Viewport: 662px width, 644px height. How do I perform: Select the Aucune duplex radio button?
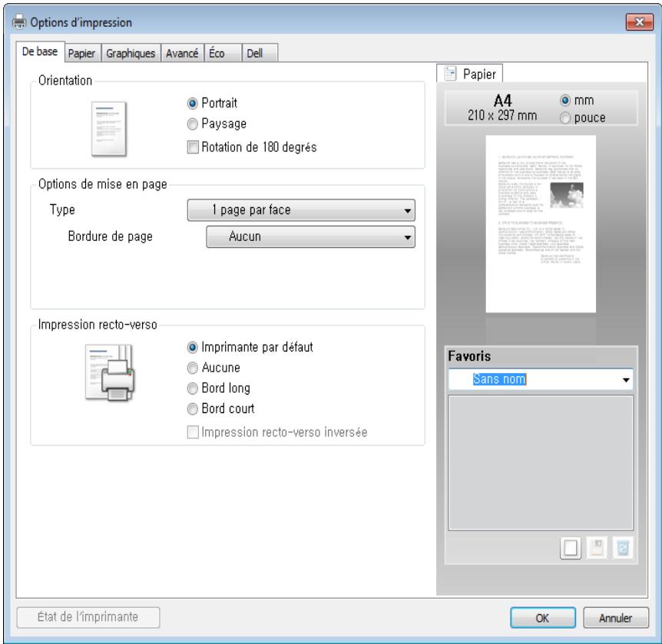192,368
